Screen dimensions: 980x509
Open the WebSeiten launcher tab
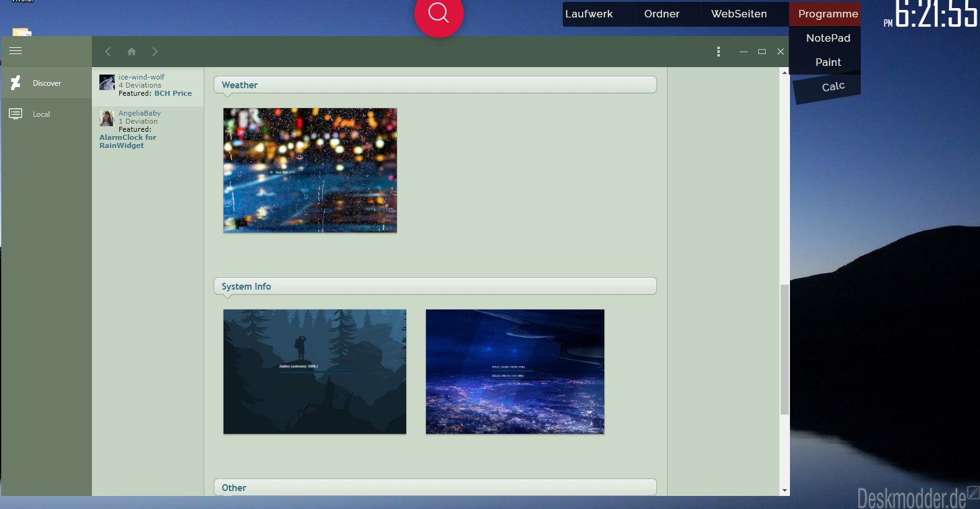tap(739, 14)
